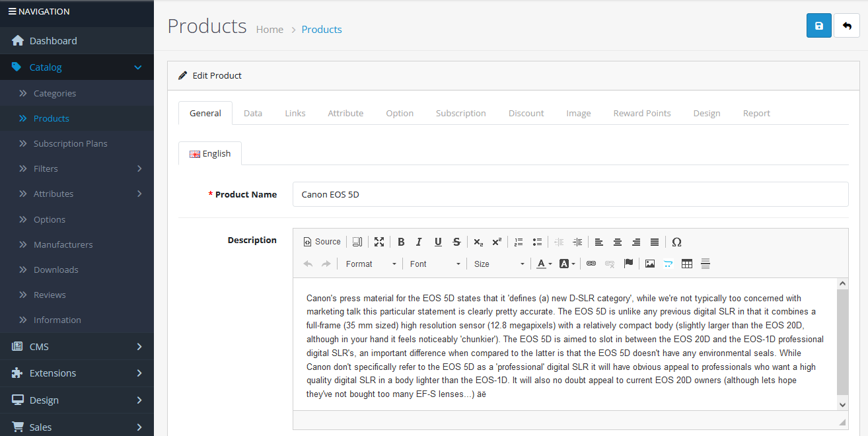
Task: Insert a bulleted list
Action: [x=537, y=242]
